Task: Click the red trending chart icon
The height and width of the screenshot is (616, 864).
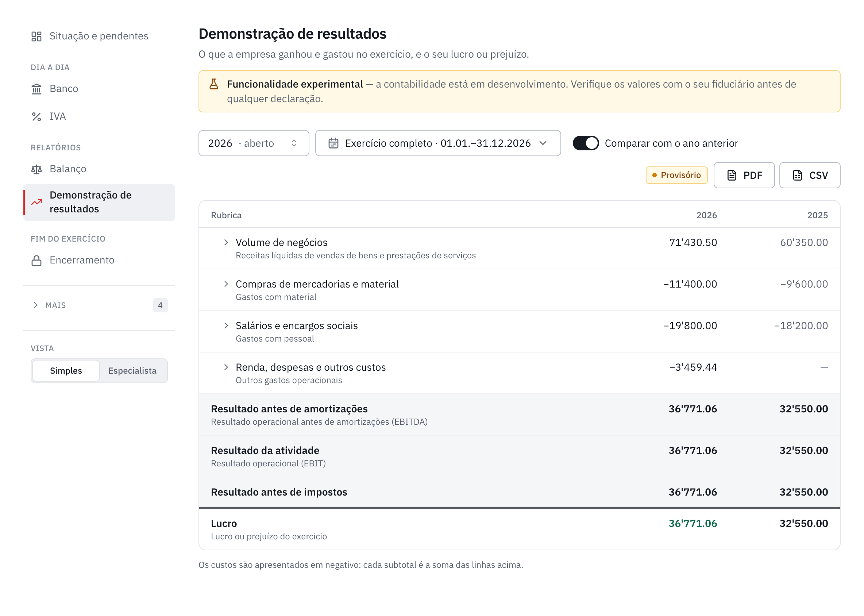Action: [x=36, y=202]
